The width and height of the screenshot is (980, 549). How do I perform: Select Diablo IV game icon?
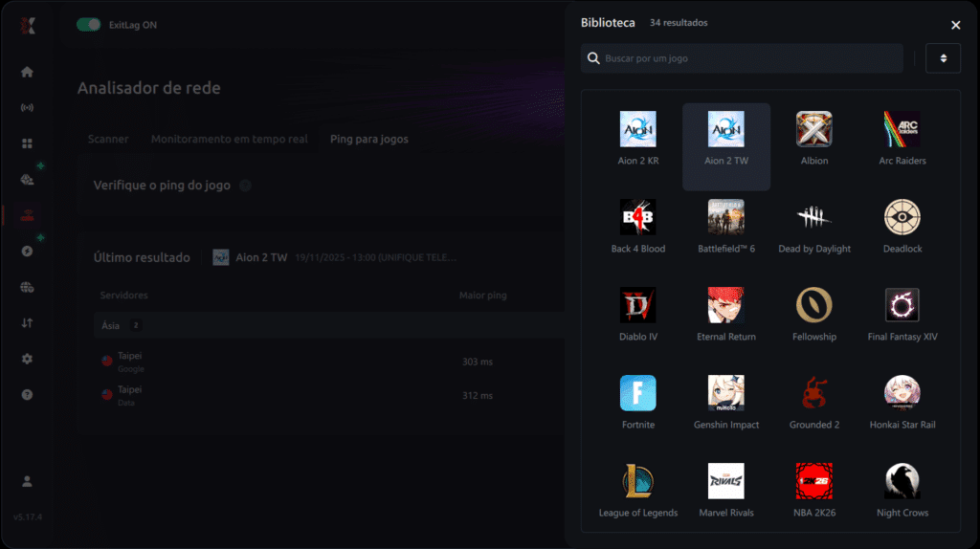point(638,305)
